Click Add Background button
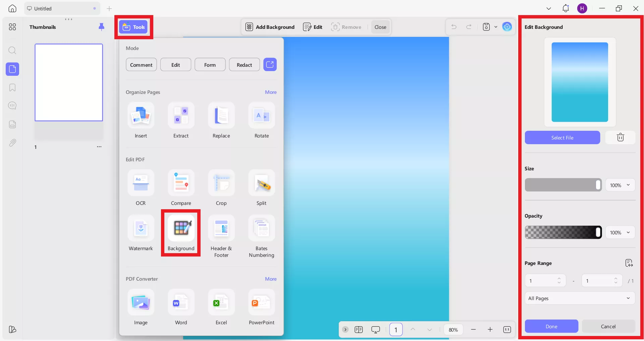The width and height of the screenshot is (644, 341). point(270,27)
